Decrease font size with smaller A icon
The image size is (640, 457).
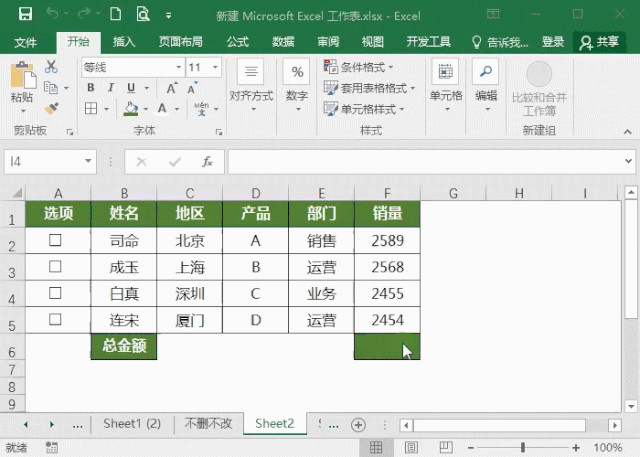click(x=192, y=88)
